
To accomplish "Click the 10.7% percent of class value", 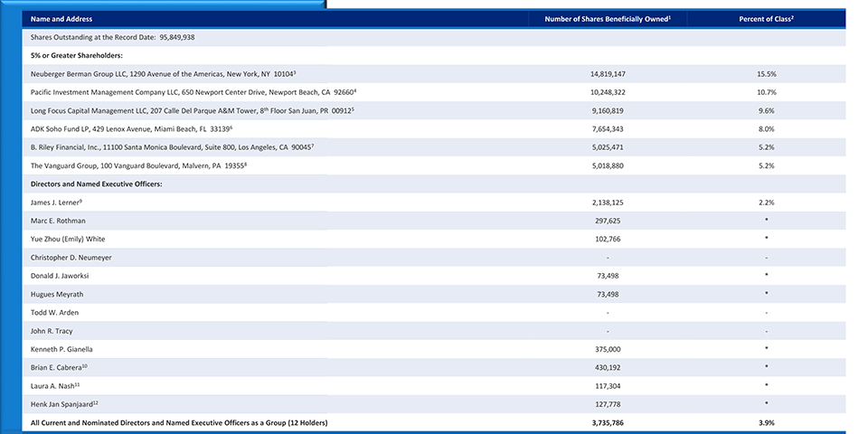I will click(766, 92).
